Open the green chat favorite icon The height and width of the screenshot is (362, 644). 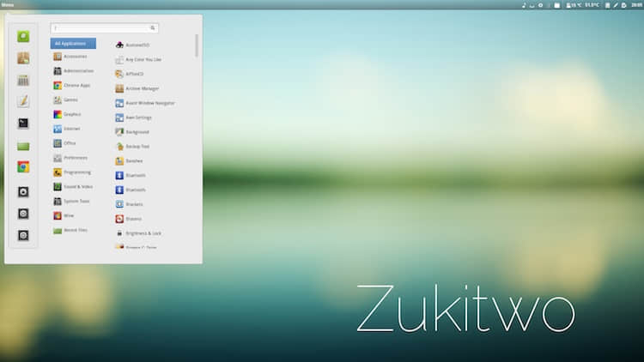pyautogui.click(x=23, y=37)
